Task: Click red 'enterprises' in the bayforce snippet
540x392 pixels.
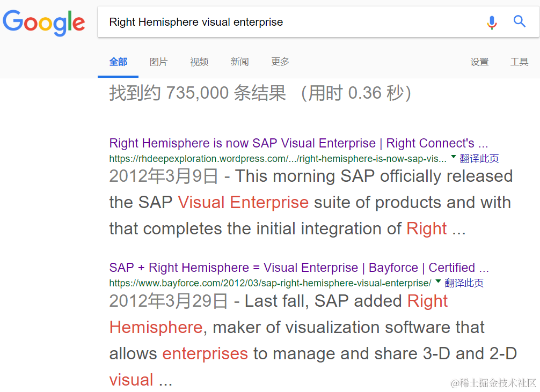Action: coord(205,354)
